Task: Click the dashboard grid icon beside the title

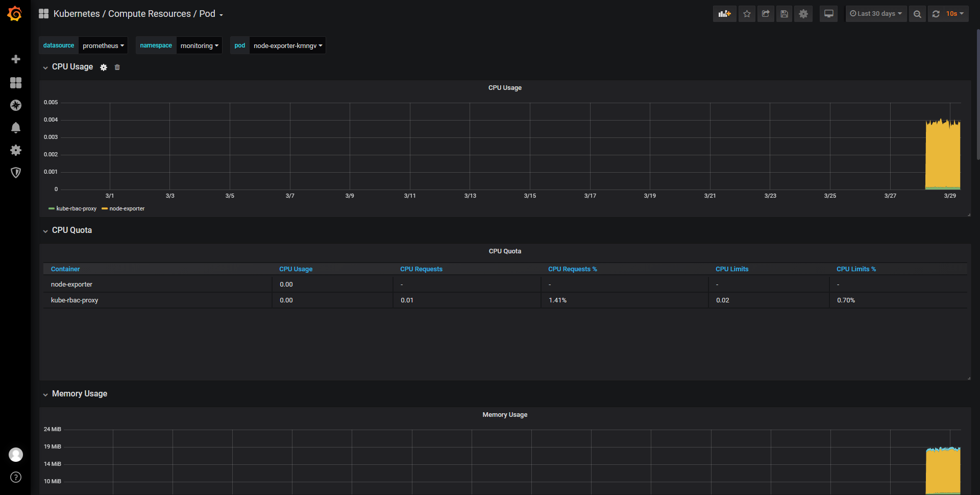Action: pyautogui.click(x=44, y=14)
